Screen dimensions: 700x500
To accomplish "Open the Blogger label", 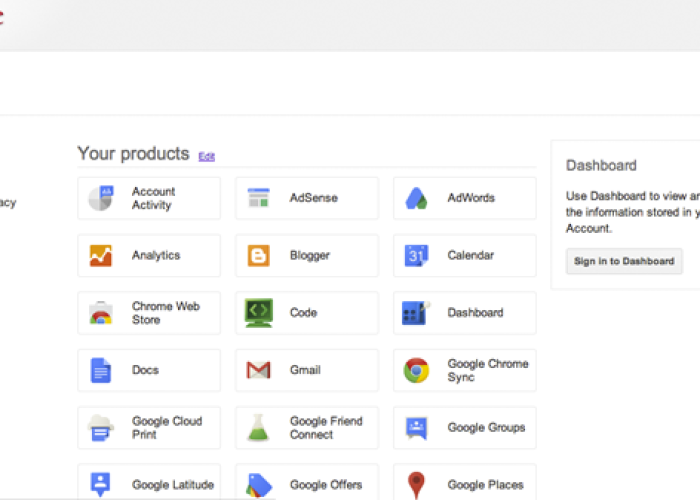I will click(310, 255).
